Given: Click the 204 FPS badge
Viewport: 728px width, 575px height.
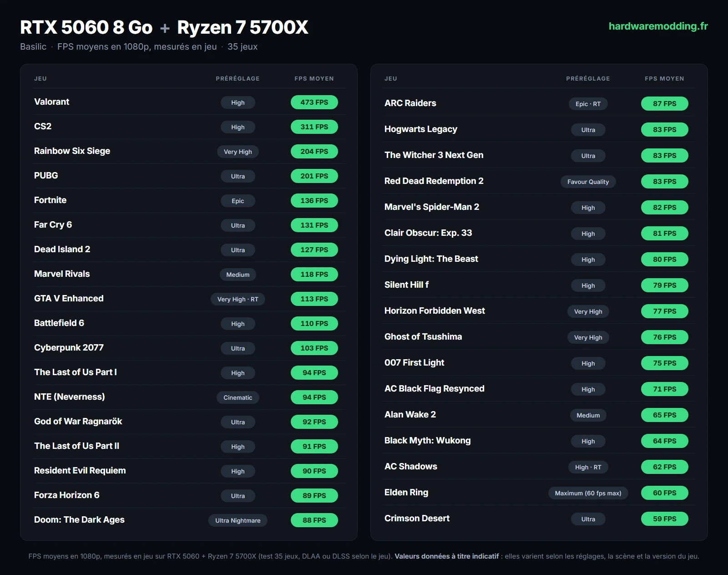Looking at the screenshot, I should 314,152.
